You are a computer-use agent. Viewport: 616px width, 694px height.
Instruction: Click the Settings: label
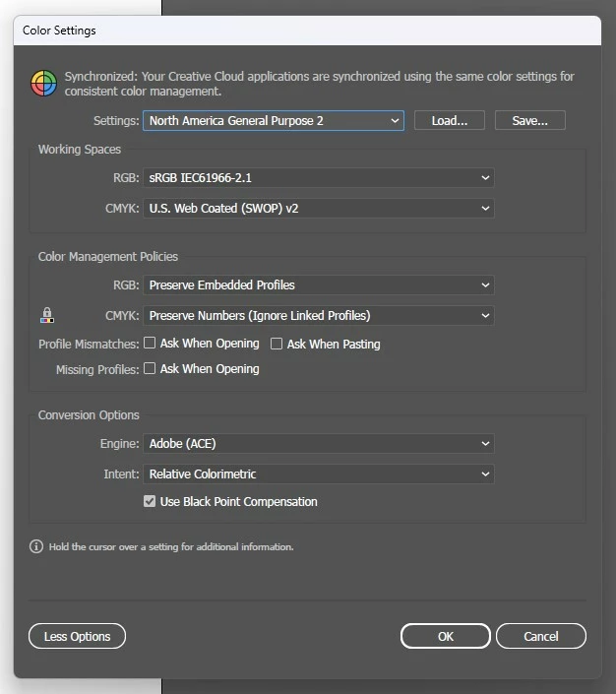pyautogui.click(x=116, y=120)
